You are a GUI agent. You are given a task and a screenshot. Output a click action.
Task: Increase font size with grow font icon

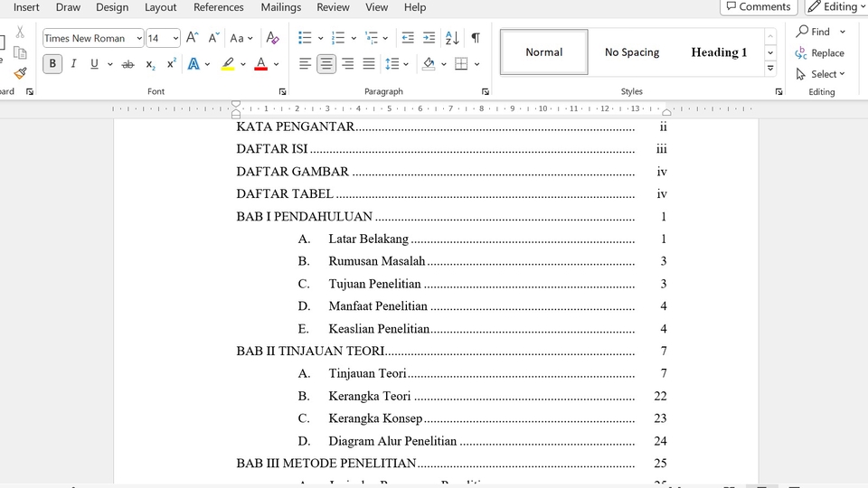pyautogui.click(x=192, y=38)
